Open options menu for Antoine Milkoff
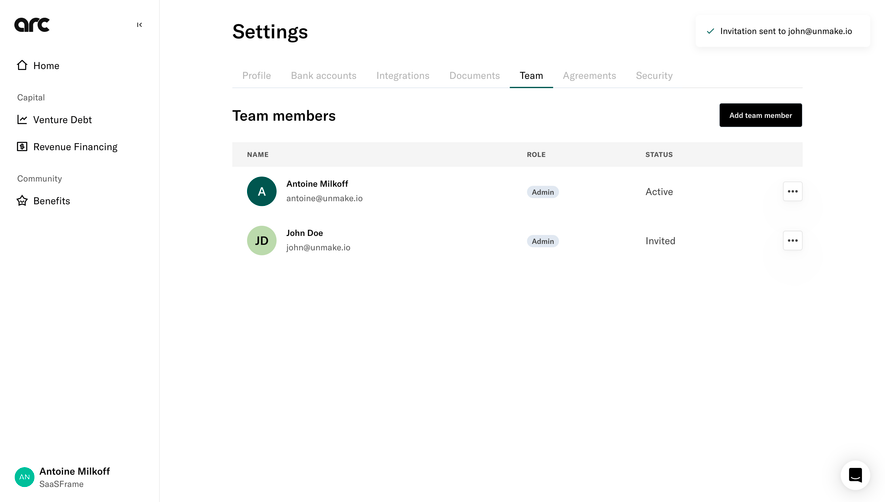 coord(792,191)
